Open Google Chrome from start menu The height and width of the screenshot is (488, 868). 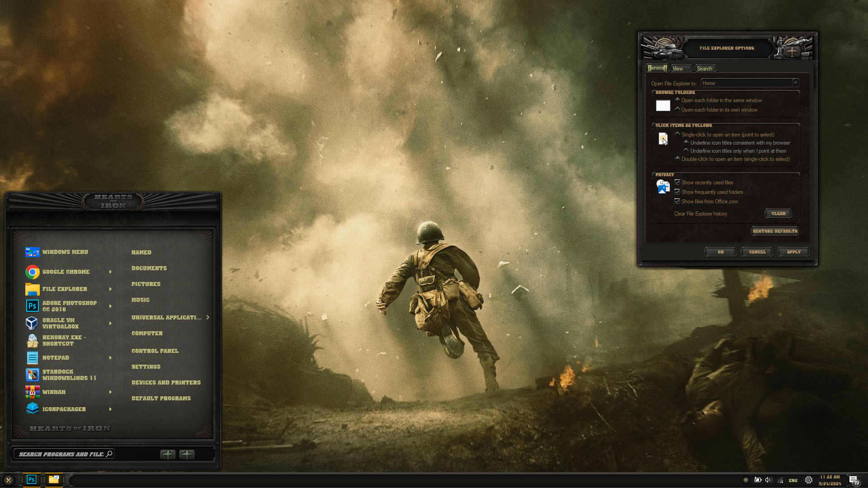point(66,272)
